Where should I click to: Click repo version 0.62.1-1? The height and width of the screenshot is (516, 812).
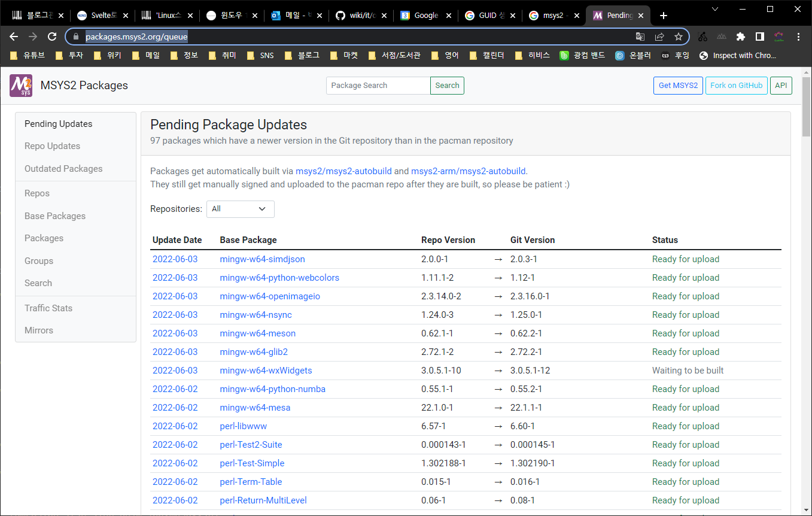[x=437, y=333]
